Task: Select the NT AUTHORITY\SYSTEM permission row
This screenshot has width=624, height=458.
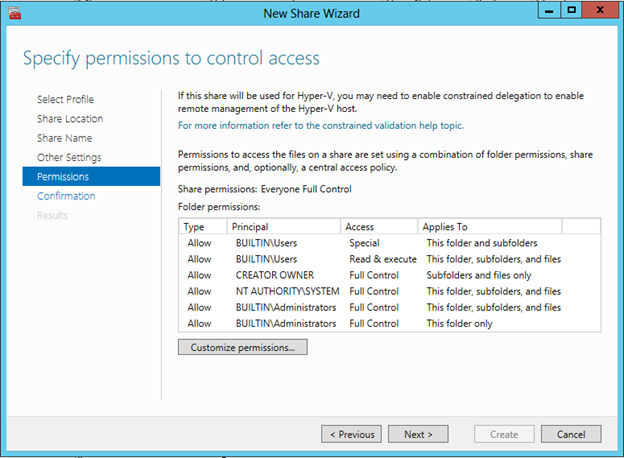Action: [x=288, y=291]
